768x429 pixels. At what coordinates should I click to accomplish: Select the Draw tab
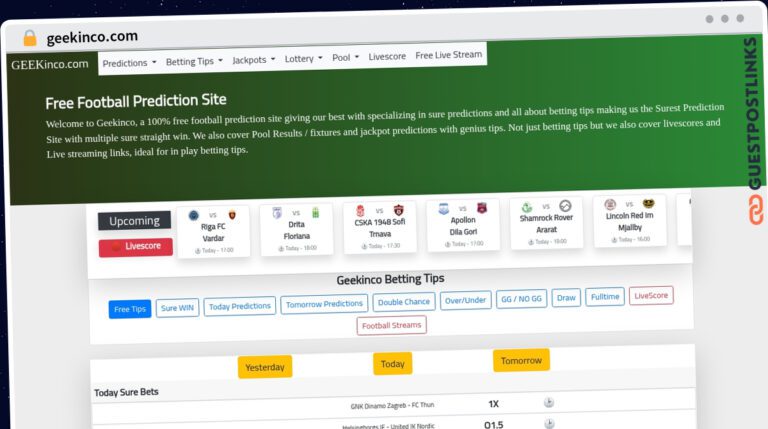566,298
